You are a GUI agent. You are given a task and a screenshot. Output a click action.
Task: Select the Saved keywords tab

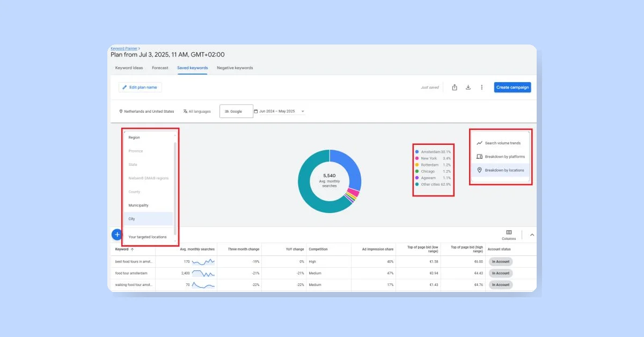(x=193, y=68)
